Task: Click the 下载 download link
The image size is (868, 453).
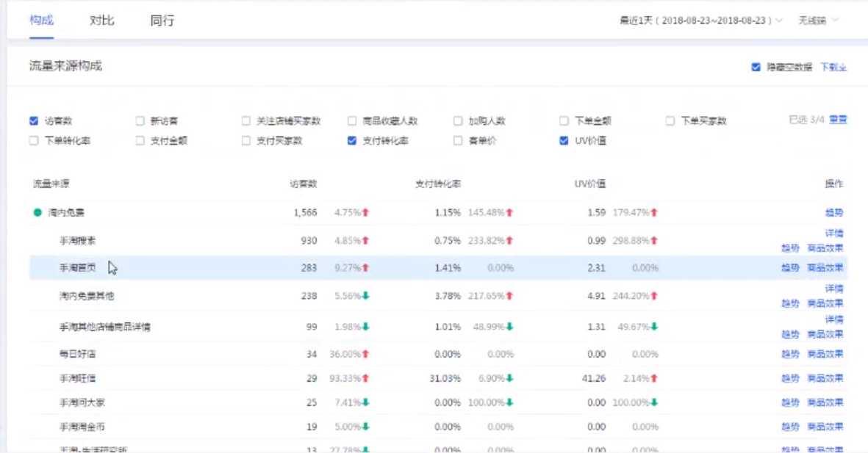Action: [833, 67]
